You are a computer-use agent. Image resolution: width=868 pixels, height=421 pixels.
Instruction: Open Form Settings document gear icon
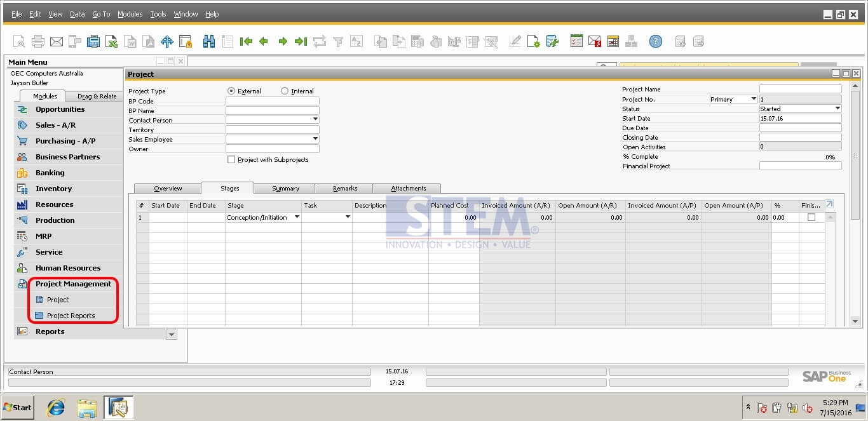534,42
